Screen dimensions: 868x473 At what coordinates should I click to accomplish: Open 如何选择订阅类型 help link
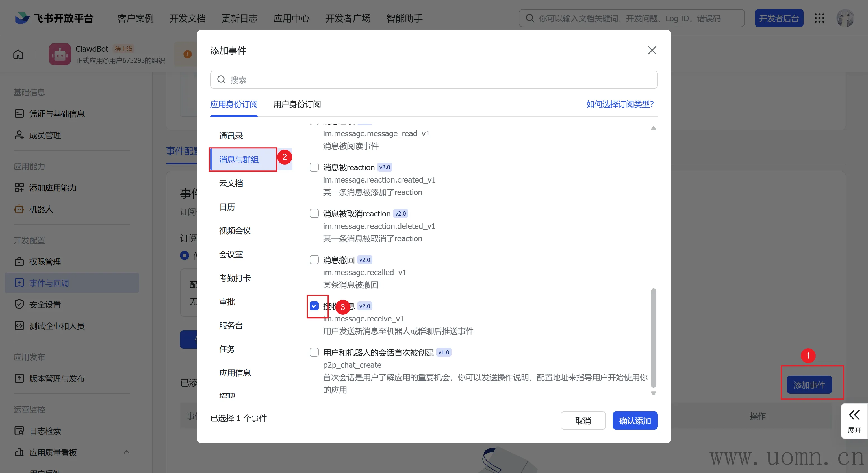click(x=620, y=104)
